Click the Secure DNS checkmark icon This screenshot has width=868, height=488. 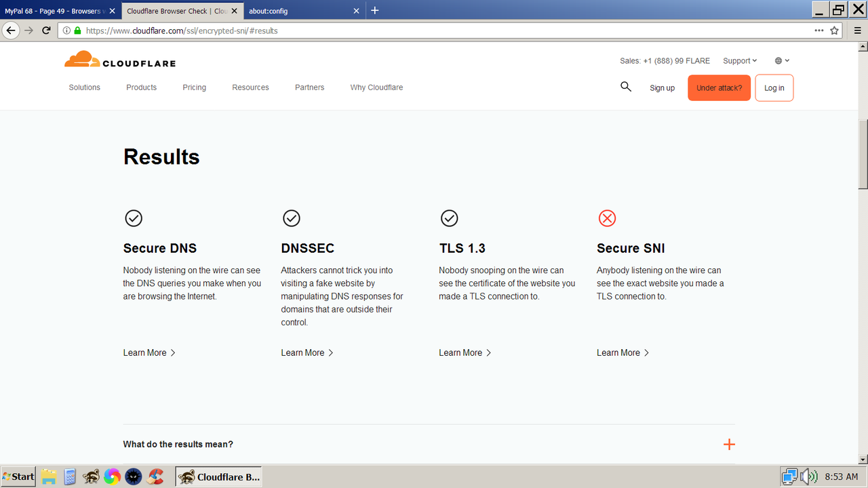(134, 218)
